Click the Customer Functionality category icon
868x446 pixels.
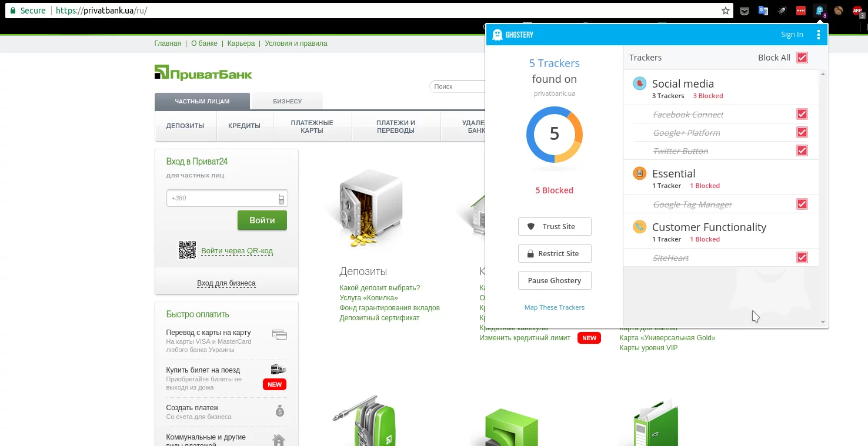(x=639, y=227)
